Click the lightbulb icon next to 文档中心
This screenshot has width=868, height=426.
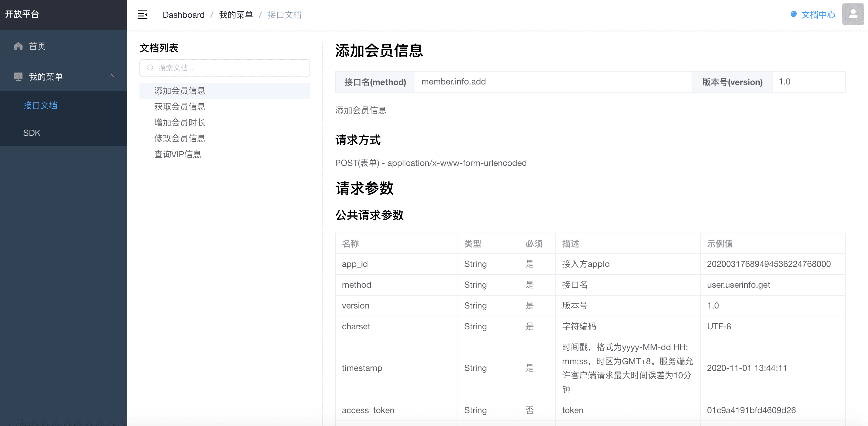(794, 14)
